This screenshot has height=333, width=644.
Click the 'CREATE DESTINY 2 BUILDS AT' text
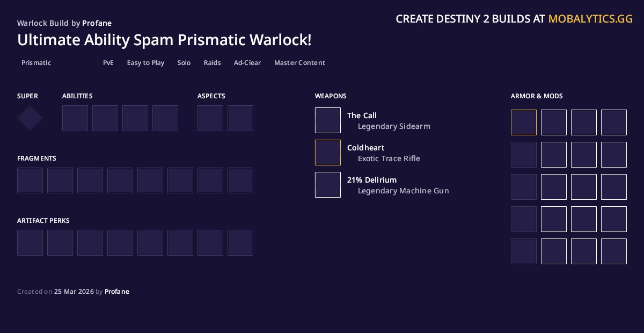[471, 19]
